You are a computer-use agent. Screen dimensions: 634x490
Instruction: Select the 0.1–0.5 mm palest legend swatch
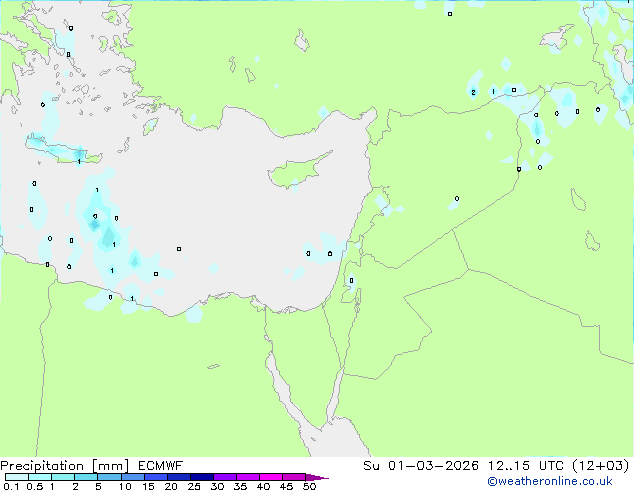[17, 477]
